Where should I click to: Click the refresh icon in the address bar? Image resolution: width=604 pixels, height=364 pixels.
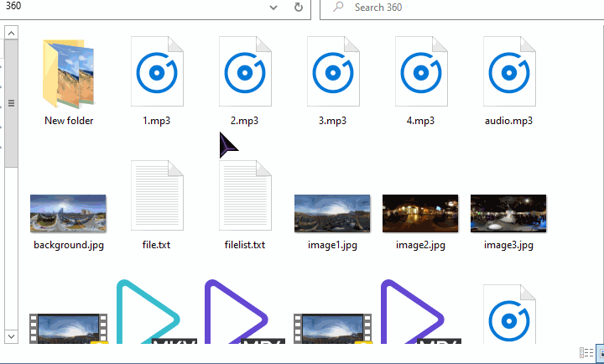click(x=298, y=8)
